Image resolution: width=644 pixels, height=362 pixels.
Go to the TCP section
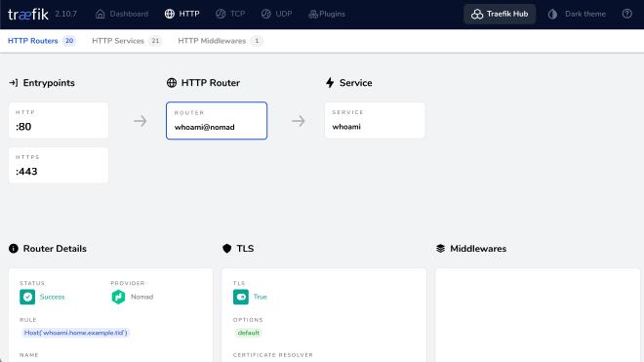tap(230, 14)
